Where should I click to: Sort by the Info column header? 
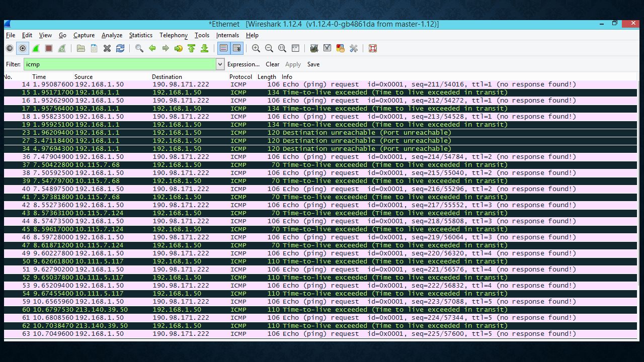point(287,77)
